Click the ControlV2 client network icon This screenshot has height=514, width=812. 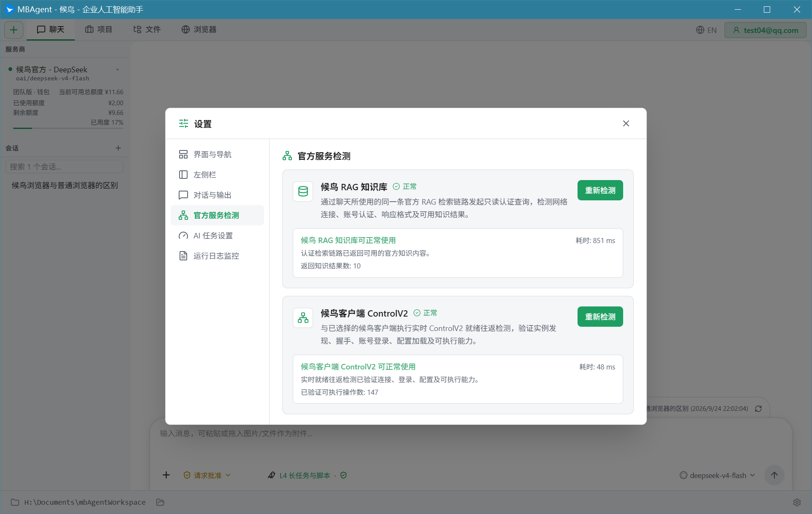[x=303, y=318]
